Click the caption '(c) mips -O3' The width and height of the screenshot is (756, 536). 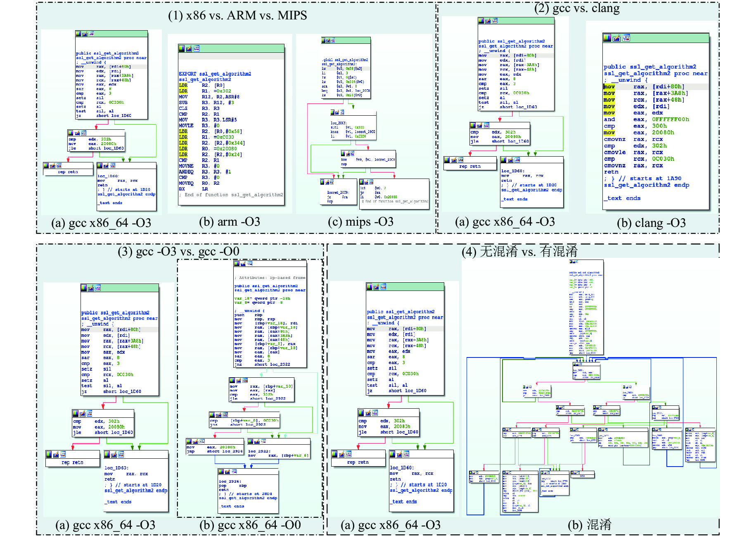tap(360, 222)
